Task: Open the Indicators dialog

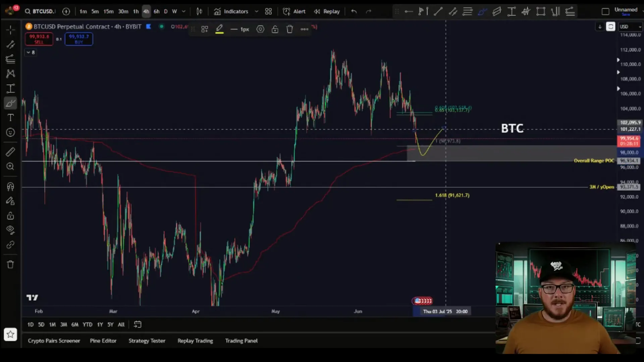Action: click(x=231, y=11)
